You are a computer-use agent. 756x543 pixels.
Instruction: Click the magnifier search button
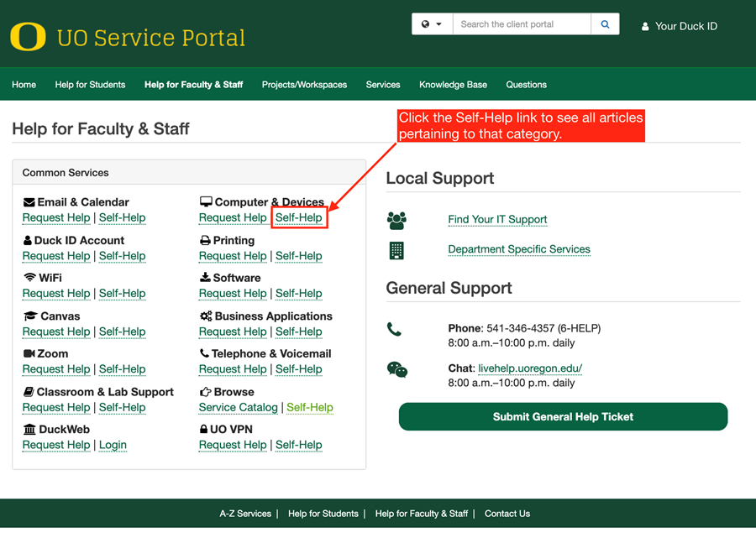(x=605, y=24)
